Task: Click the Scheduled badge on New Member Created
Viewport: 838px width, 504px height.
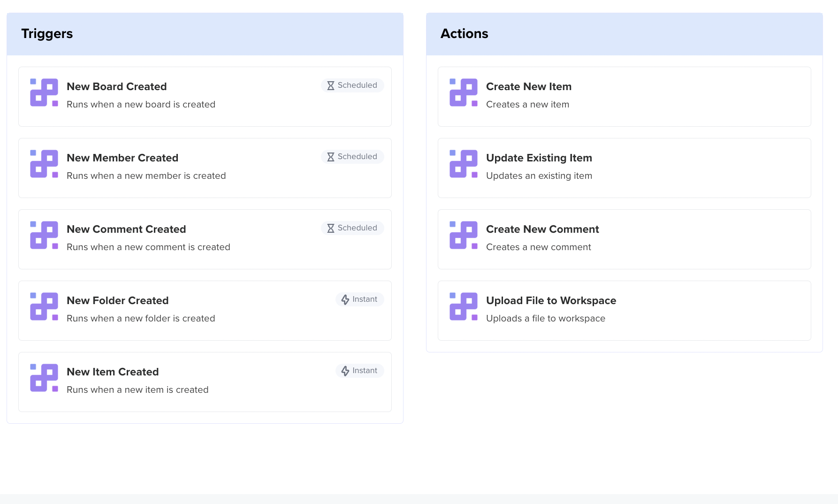Action: [352, 157]
